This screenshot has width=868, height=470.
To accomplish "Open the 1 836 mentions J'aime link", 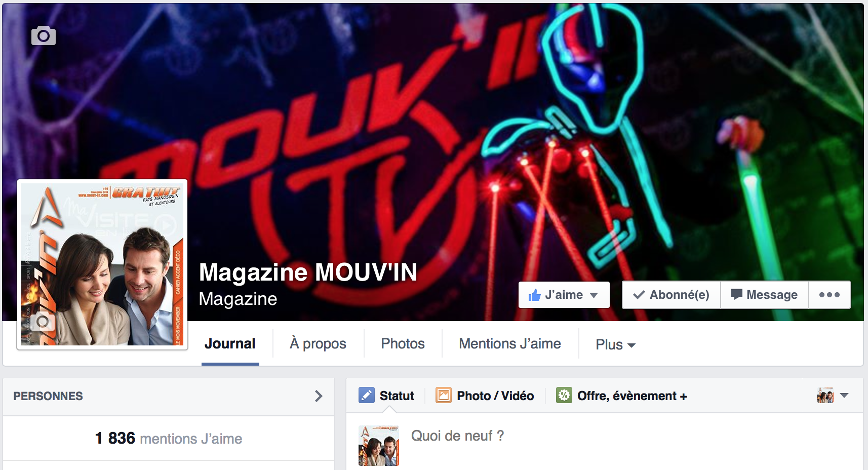I will 169,438.
